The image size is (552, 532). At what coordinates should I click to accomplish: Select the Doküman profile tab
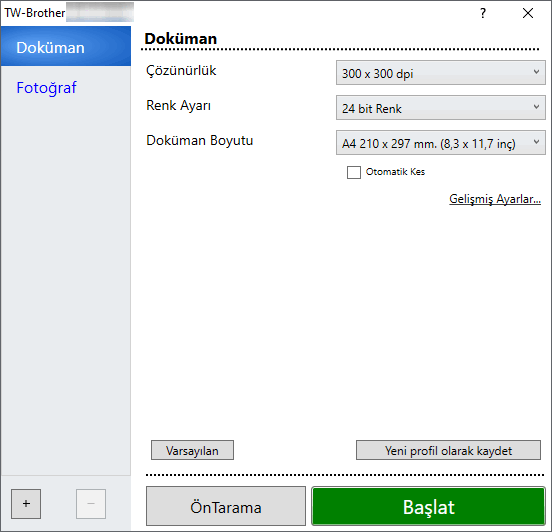click(x=66, y=46)
